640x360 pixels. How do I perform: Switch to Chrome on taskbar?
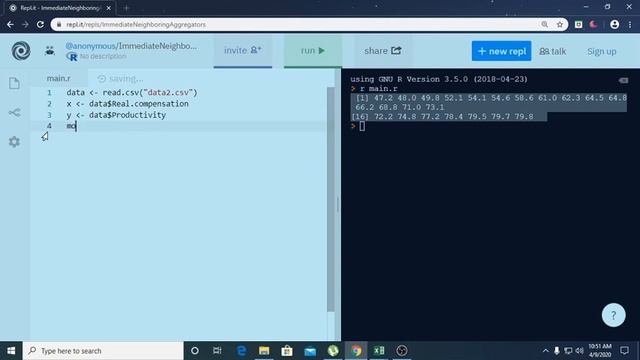coord(356,351)
